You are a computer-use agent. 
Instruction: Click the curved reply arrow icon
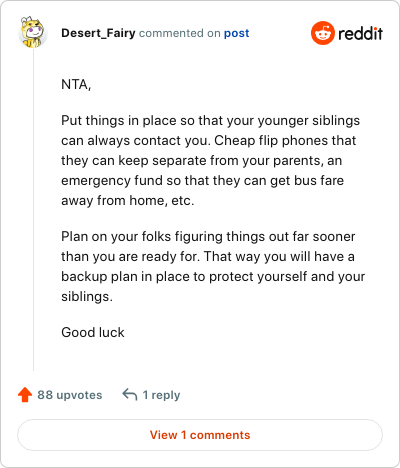[x=130, y=395]
